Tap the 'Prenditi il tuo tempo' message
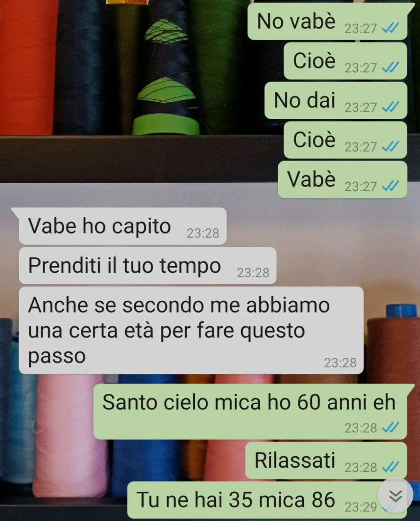Image resolution: width=420 pixels, height=521 pixels. (148, 265)
